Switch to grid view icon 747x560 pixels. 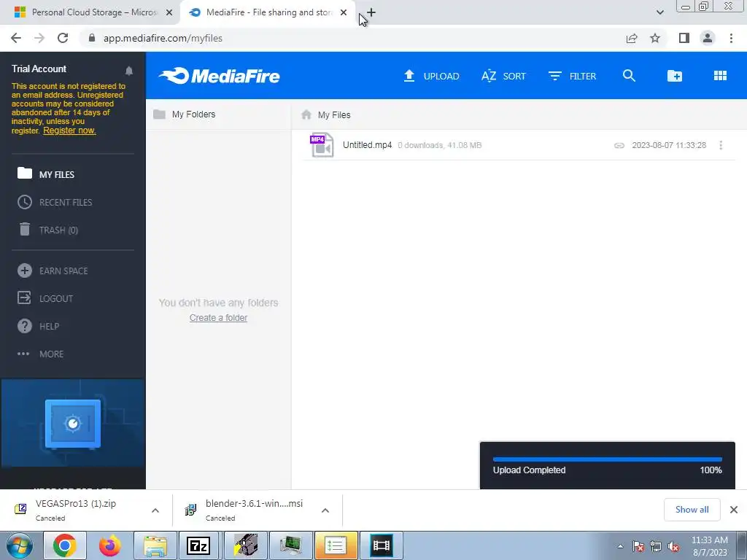(x=720, y=76)
